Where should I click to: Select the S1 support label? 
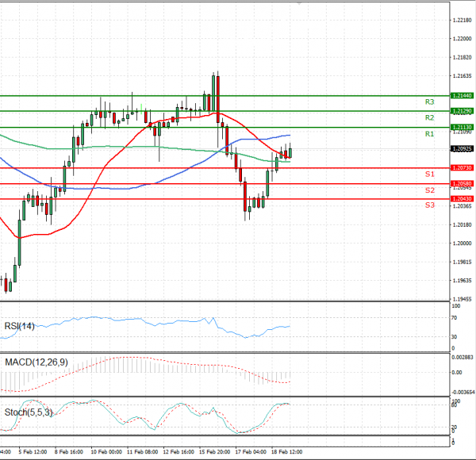429,174
